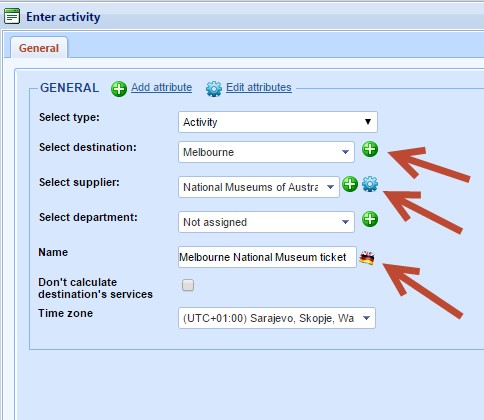Toggle Don't calculate destination's services checkbox

tap(188, 285)
